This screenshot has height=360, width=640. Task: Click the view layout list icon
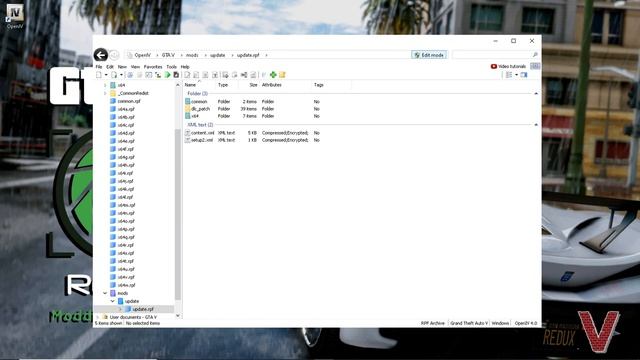[x=509, y=75]
